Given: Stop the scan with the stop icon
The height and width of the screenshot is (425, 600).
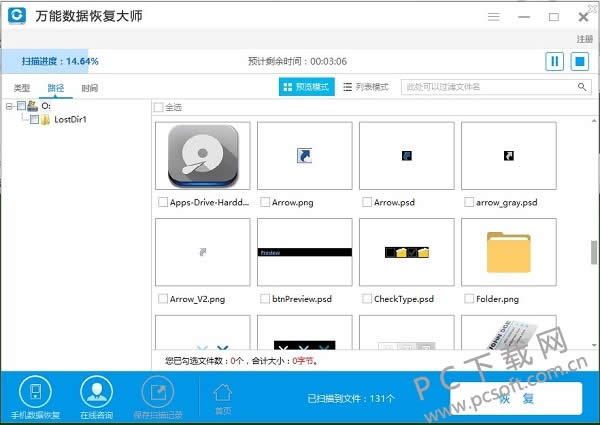Looking at the screenshot, I should 580,61.
